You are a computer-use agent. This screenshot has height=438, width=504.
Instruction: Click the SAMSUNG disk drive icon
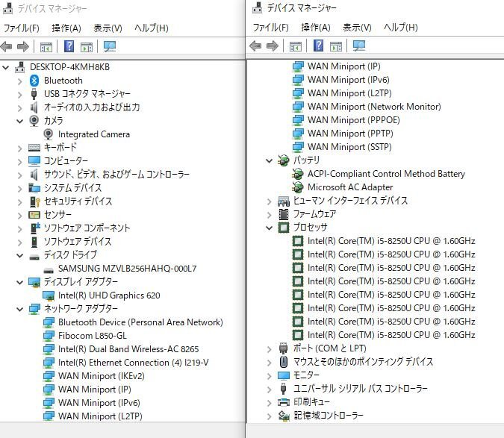click(x=49, y=269)
